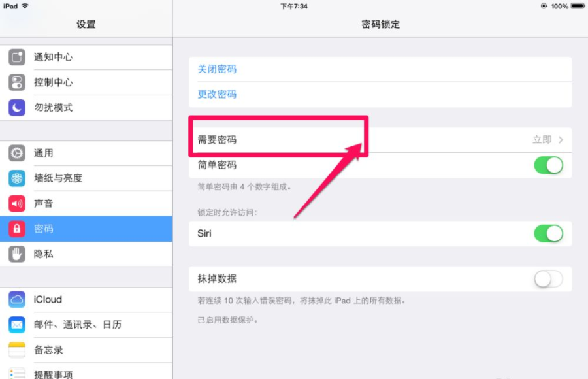
Task: Tap the 简单密码由 4 个数字组成 note
Action: [x=244, y=187]
